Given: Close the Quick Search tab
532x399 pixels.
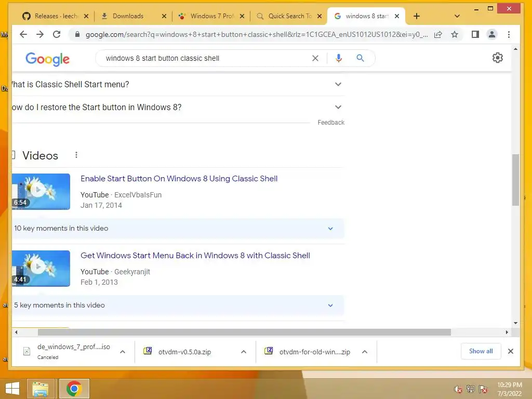Looking at the screenshot, I should (320, 16).
